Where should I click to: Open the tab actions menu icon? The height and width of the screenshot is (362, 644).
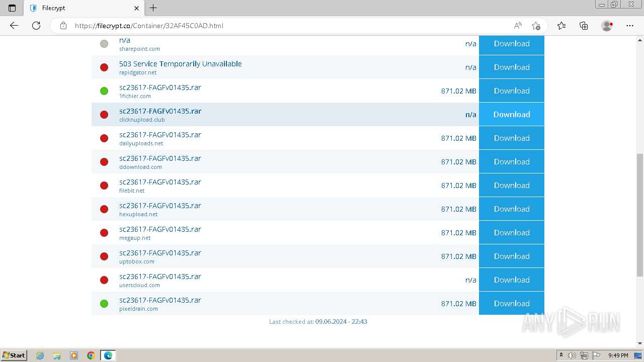pyautogui.click(x=12, y=8)
